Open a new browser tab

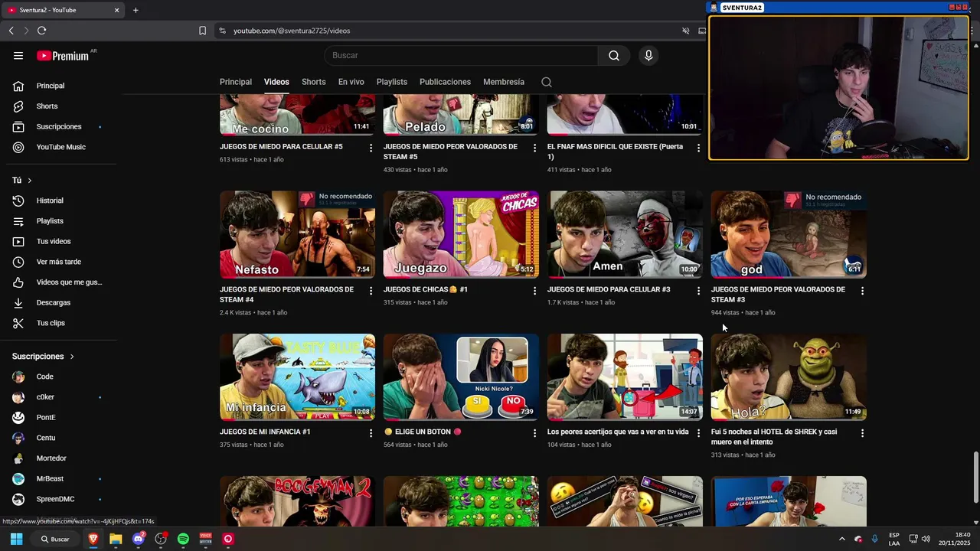click(136, 10)
